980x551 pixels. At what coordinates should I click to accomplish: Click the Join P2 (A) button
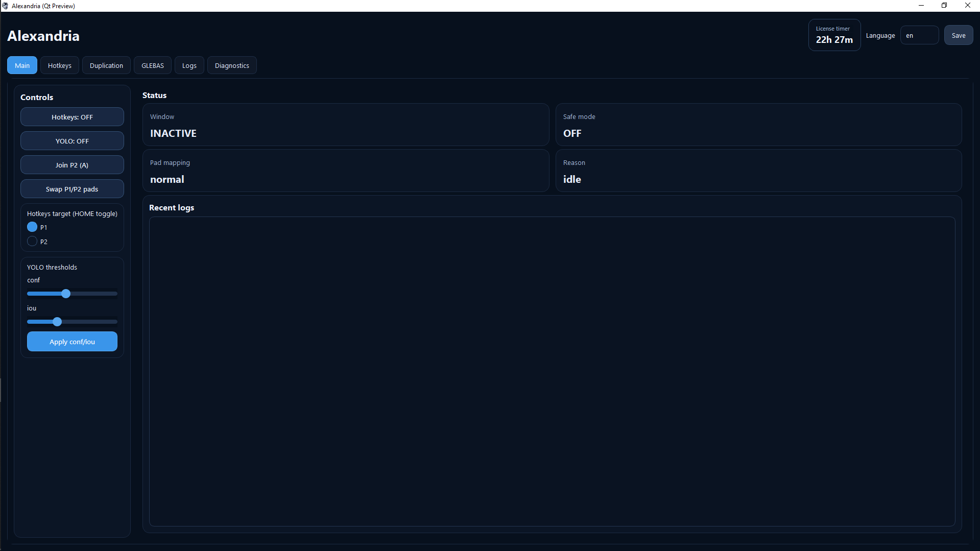(72, 165)
